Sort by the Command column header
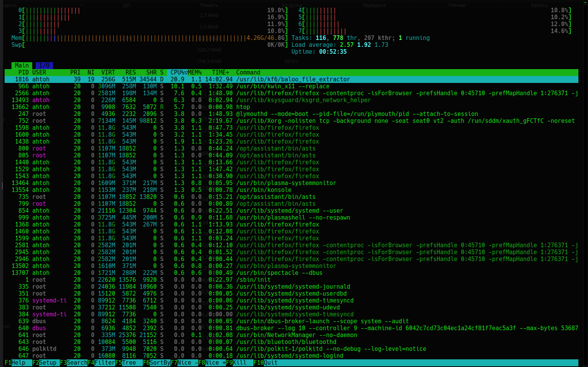588x367 pixels. (248, 73)
